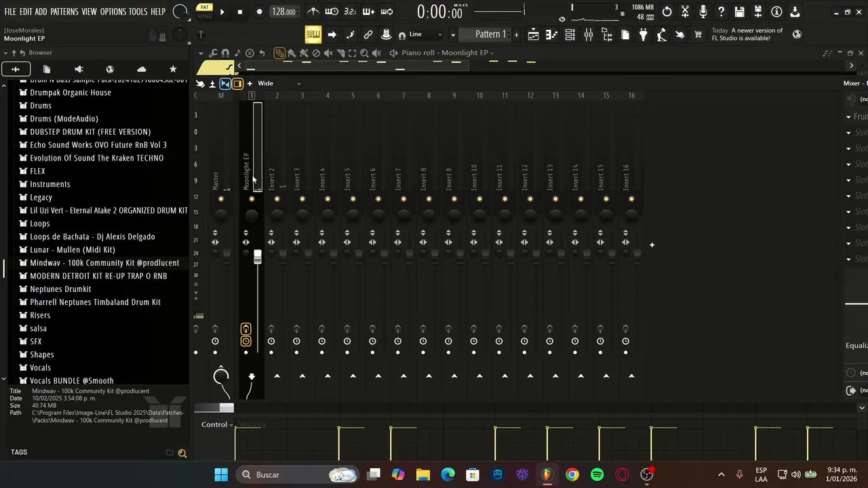
Task: Open the Wide mixer layout dropdown
Action: coord(279,83)
